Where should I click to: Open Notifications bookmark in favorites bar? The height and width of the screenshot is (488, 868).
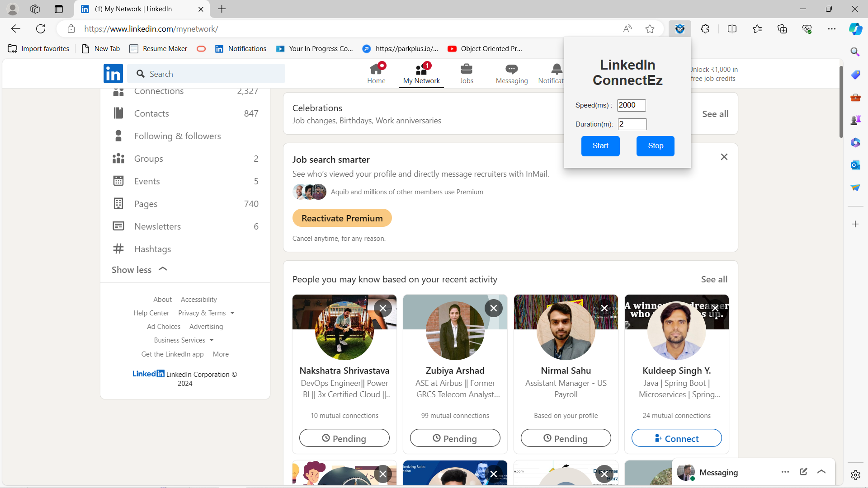tap(241, 49)
